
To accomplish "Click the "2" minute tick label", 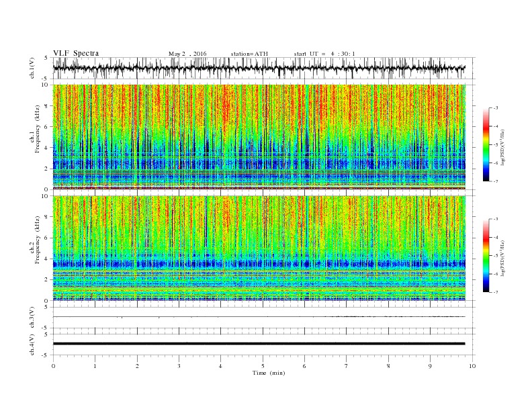I will 137,366.
